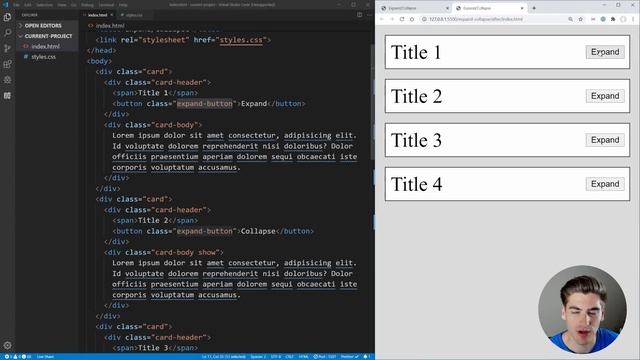Open the Help menu in VS Code
The image size is (640, 360).
pos(123,5)
